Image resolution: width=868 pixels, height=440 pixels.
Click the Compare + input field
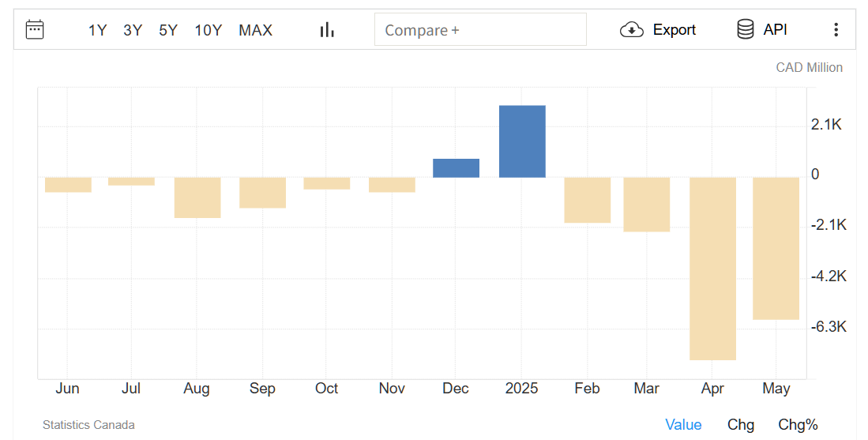pyautogui.click(x=480, y=30)
